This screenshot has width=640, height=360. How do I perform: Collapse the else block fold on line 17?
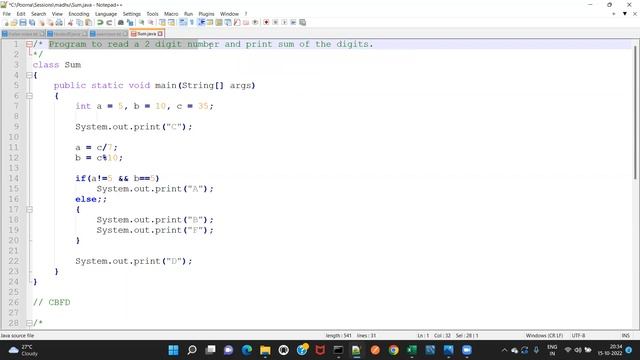tap(29, 209)
